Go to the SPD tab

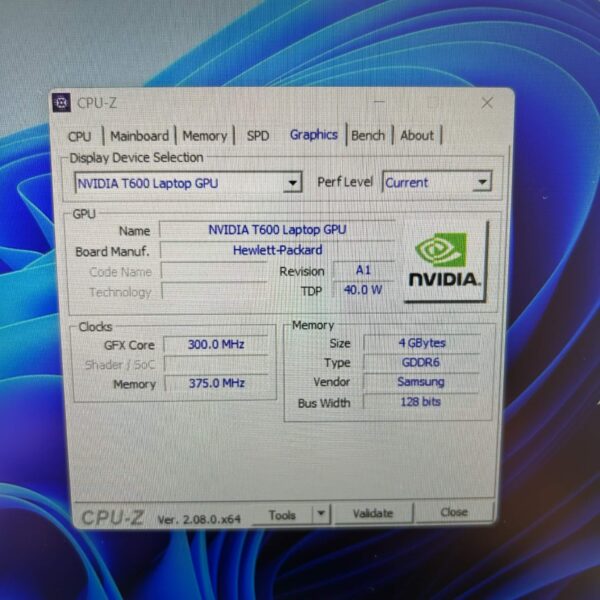click(x=258, y=135)
